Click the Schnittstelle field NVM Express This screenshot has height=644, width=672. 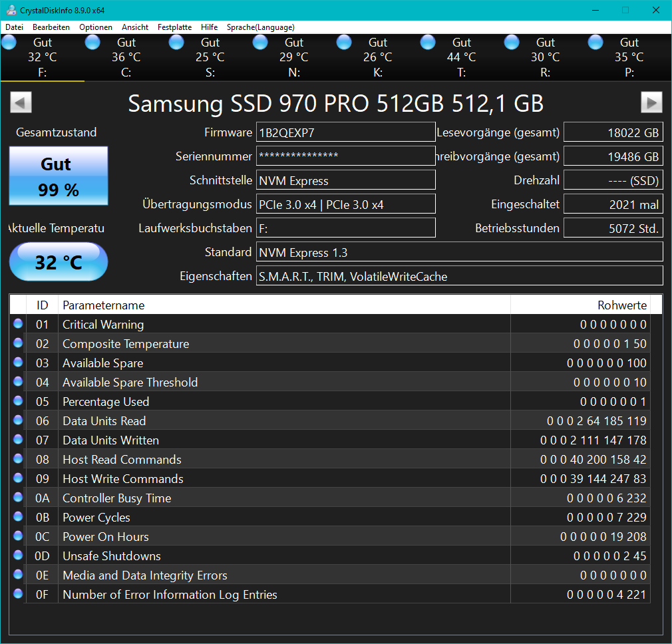[x=346, y=180]
